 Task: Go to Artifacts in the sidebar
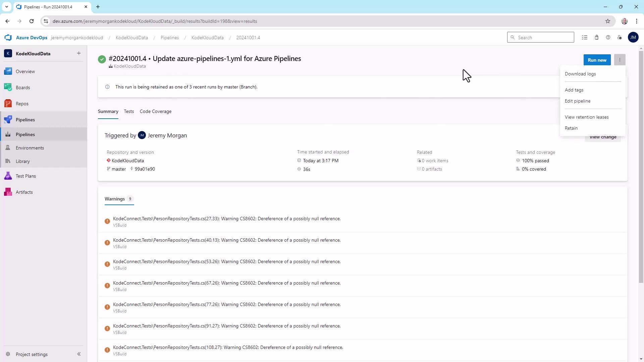pos(24,192)
